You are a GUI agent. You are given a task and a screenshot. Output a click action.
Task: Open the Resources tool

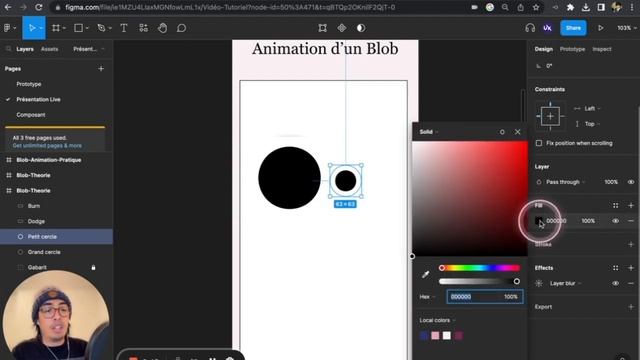coord(143,28)
